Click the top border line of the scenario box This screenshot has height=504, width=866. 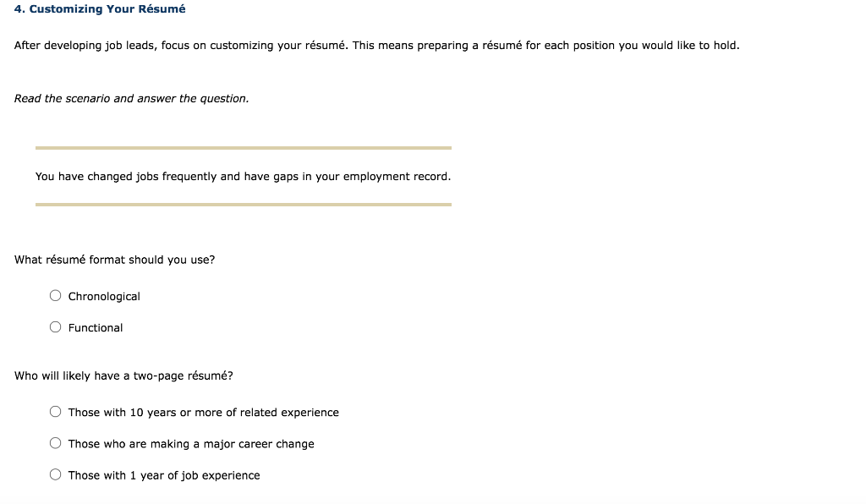point(244,147)
